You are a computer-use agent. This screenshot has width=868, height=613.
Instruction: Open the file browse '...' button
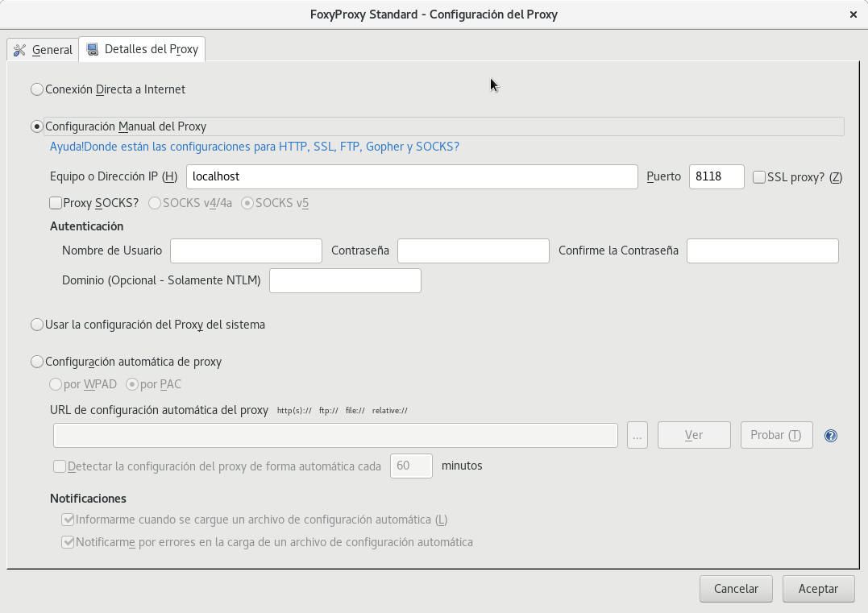(638, 436)
